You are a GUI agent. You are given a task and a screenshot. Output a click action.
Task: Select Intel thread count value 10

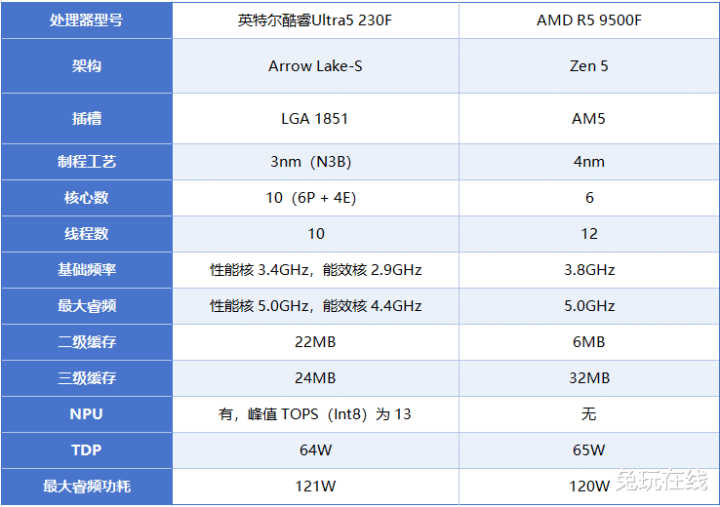pos(315,234)
